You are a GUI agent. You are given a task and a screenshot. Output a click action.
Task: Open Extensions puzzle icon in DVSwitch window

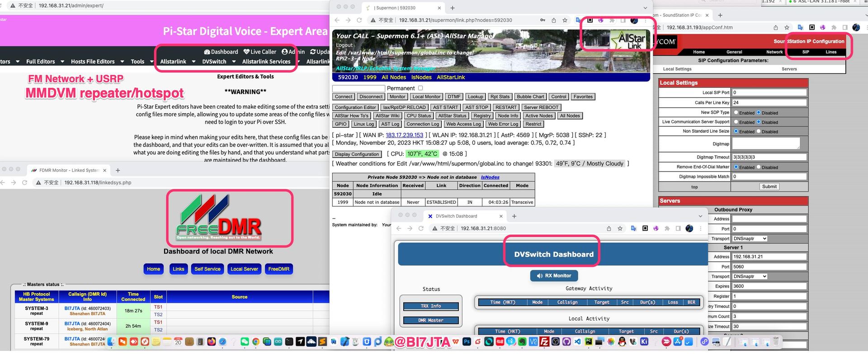[x=667, y=229]
